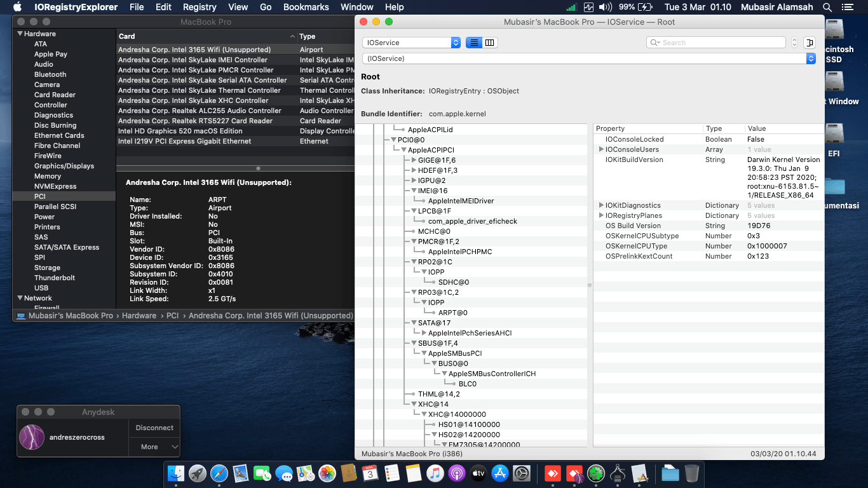Open the Registry menu
This screenshot has height=488, width=868.
pos(200,7)
